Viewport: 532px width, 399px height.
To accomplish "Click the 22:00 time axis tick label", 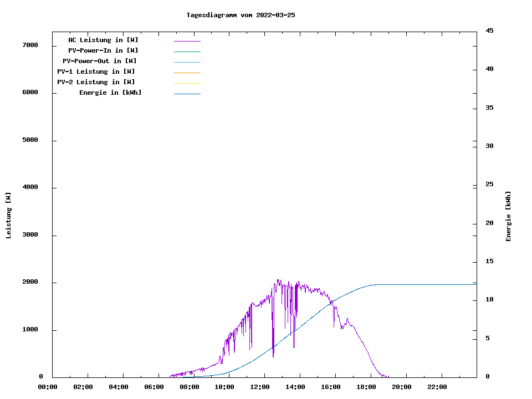I will click(437, 387).
